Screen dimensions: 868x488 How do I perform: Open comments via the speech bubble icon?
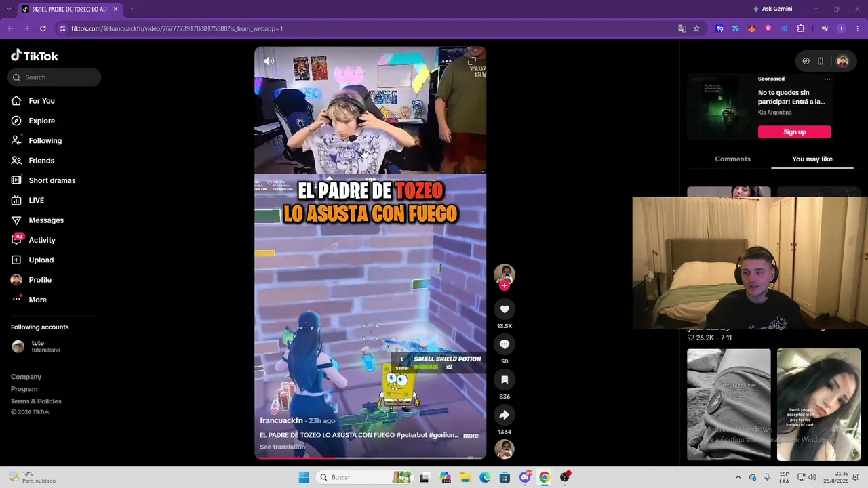pos(505,344)
